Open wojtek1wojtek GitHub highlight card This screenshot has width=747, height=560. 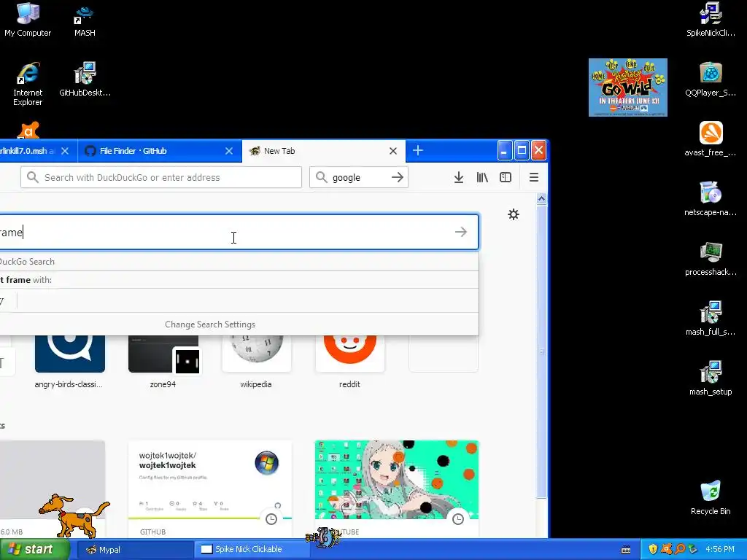[210, 489]
